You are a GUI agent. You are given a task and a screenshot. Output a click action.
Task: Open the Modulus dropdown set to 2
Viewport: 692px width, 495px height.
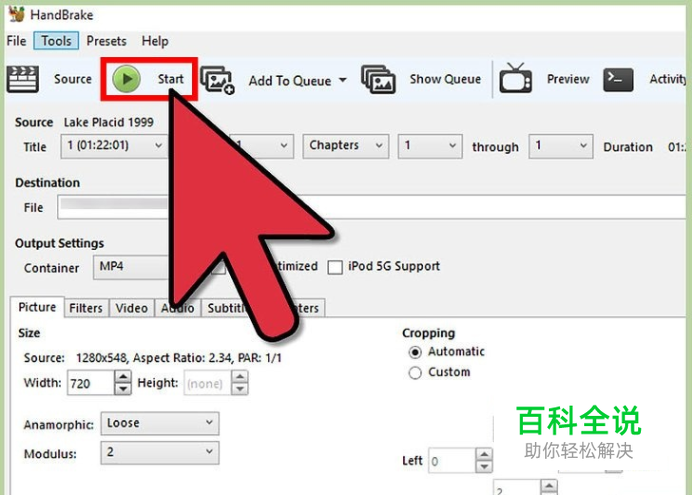(160, 452)
